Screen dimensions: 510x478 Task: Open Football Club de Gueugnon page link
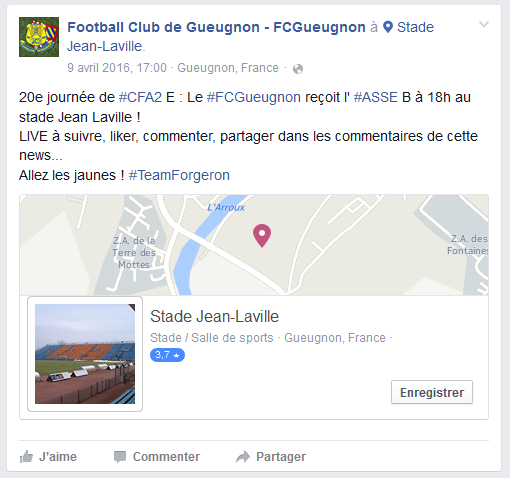216,27
